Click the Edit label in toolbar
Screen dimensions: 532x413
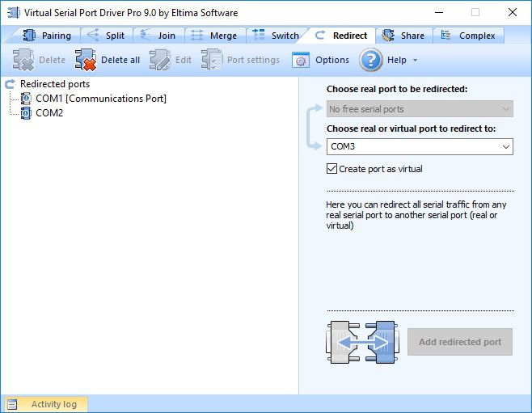184,60
